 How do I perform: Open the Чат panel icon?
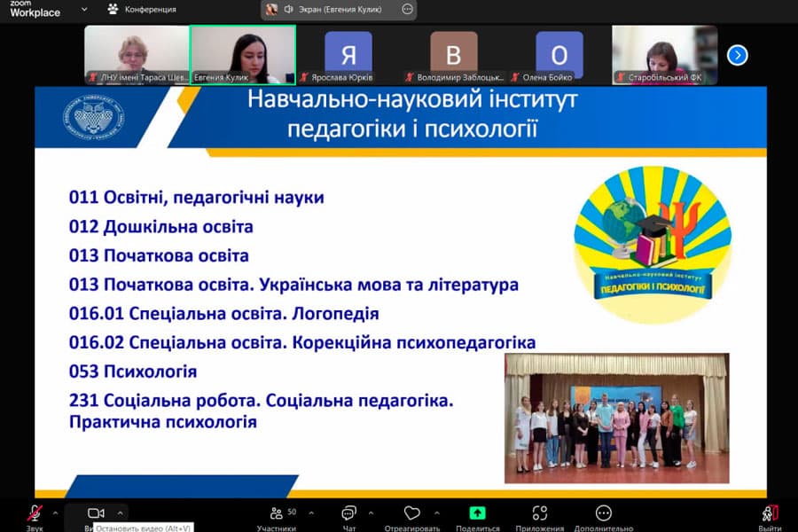coord(347,512)
